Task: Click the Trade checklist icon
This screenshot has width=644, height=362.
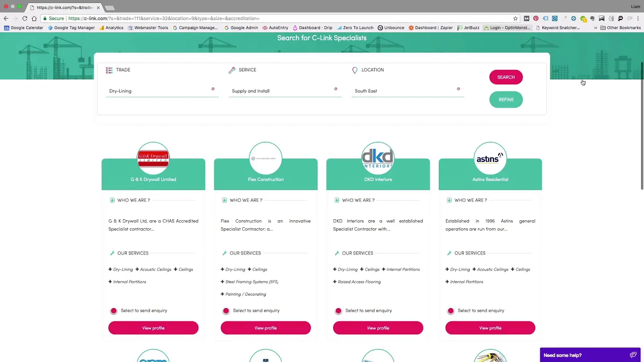Action: (x=109, y=70)
